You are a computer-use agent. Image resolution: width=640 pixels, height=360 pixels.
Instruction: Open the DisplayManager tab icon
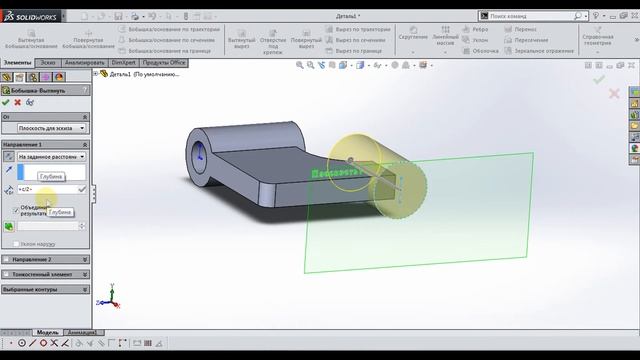(59, 77)
